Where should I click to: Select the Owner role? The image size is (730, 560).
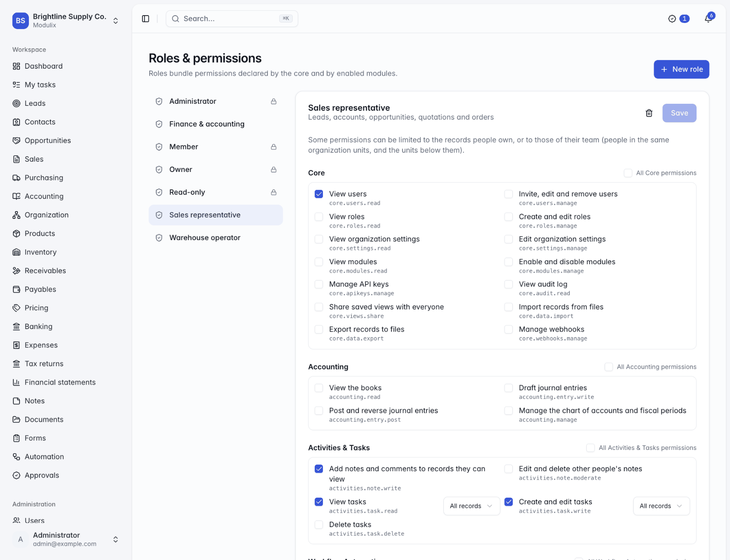point(216,170)
